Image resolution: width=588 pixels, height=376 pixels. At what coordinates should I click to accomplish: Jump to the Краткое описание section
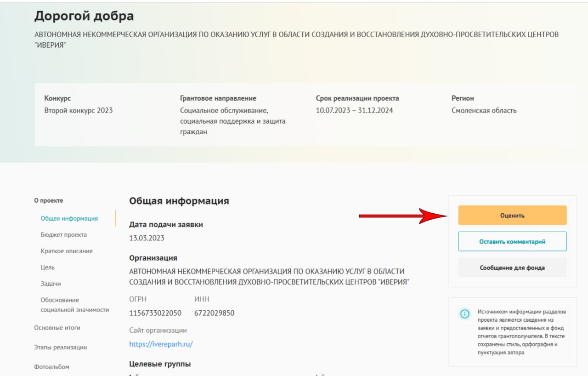point(67,251)
